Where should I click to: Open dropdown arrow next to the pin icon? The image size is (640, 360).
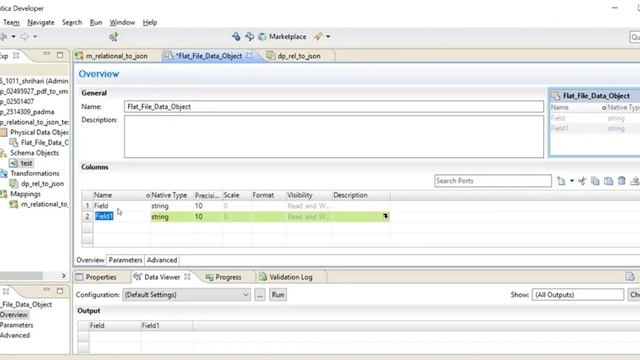(328, 37)
